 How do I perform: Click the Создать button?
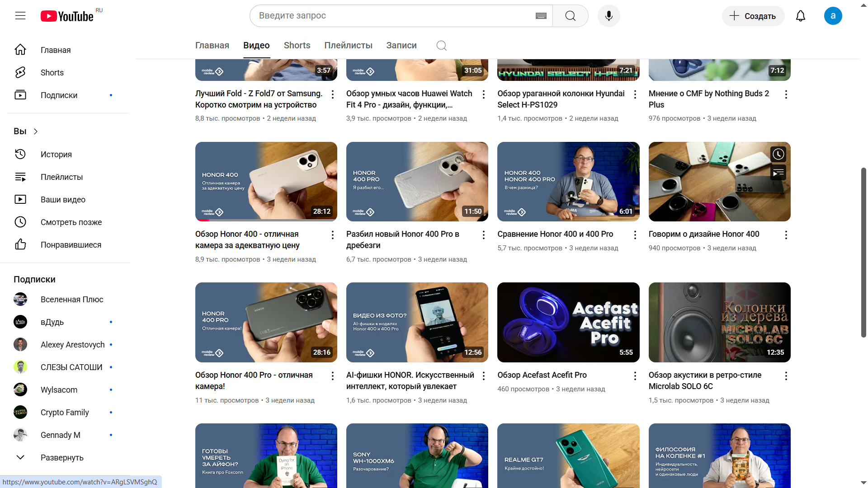click(x=753, y=16)
